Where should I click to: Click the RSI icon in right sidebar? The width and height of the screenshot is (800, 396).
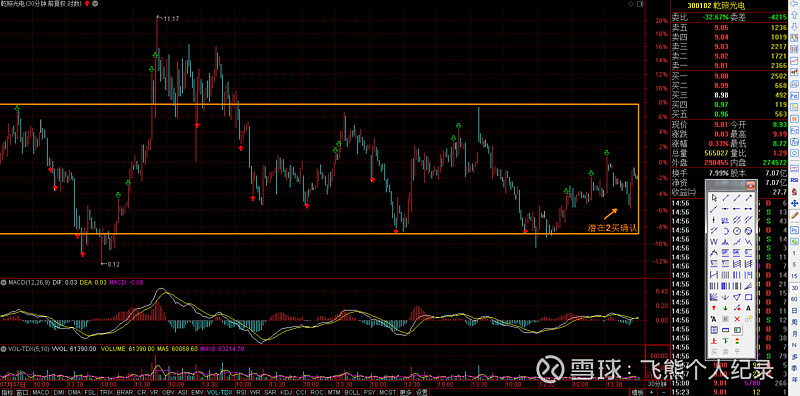794,181
